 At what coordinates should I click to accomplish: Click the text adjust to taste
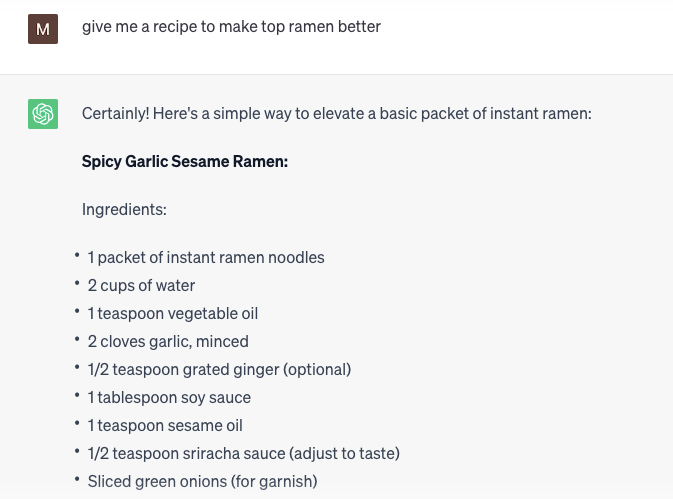(x=344, y=453)
